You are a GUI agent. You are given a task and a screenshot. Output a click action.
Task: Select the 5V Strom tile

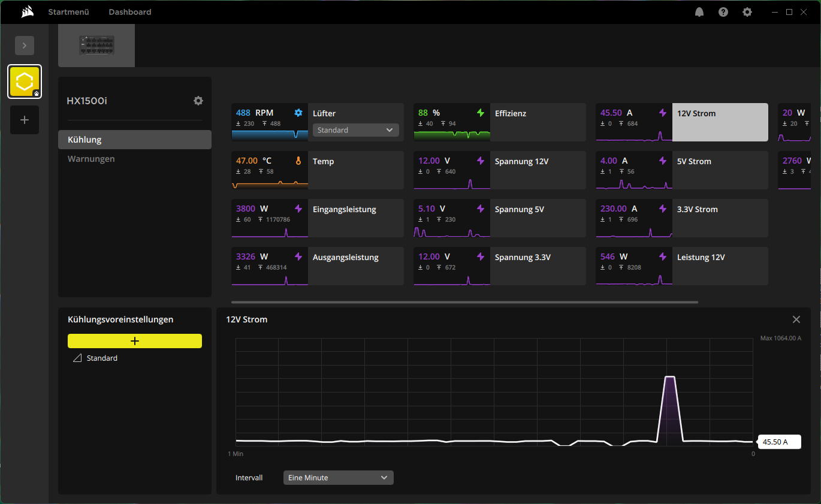coord(682,170)
